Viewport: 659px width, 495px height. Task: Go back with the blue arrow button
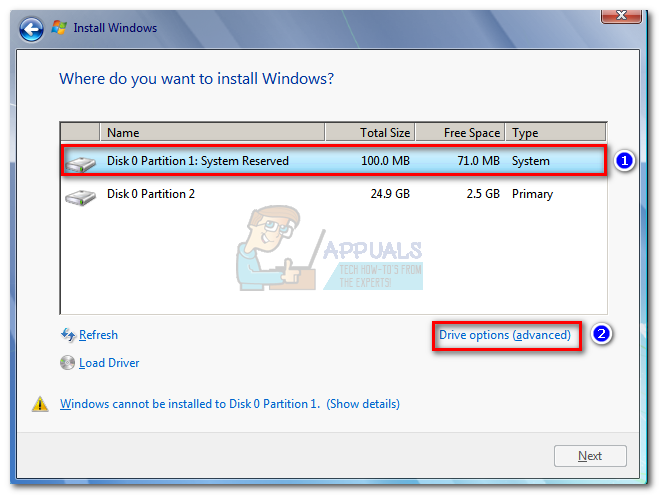(x=31, y=29)
